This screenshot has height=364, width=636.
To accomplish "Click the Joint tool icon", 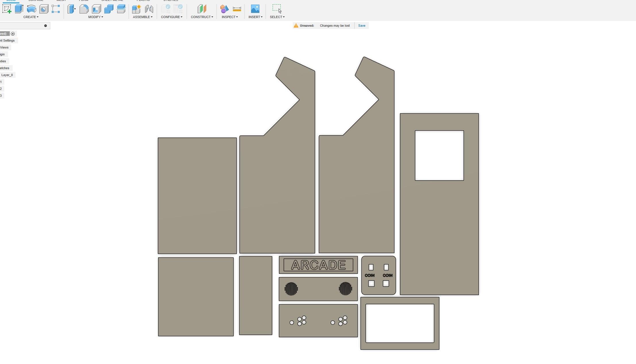I will coord(149,9).
